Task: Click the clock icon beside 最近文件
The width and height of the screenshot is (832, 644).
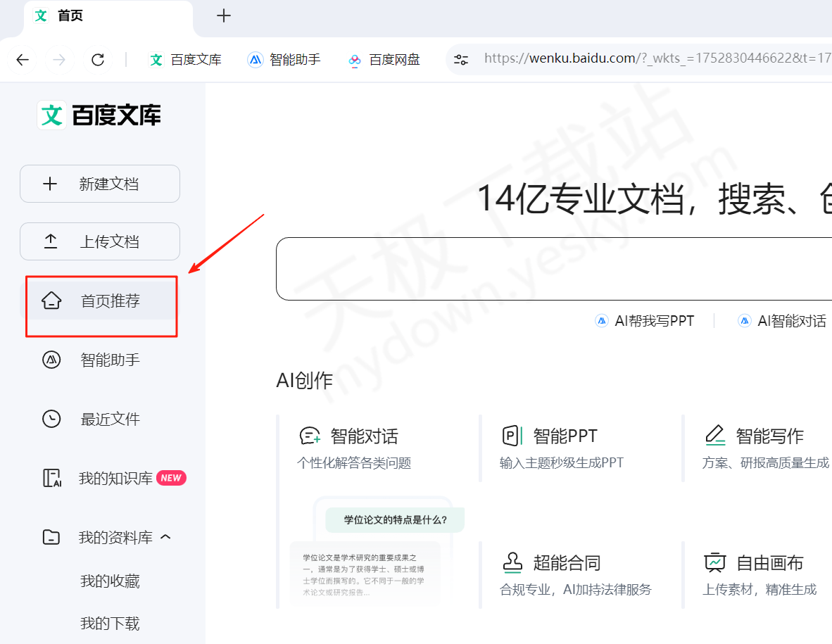Action: click(51, 419)
